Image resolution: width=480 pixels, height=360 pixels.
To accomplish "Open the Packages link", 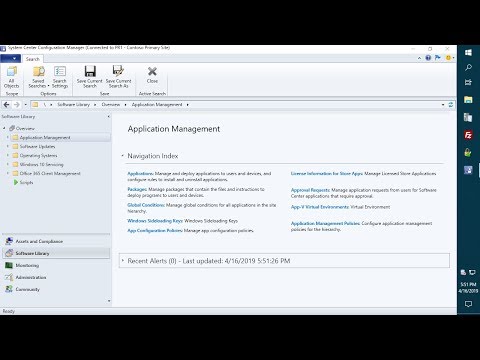I will [137, 189].
